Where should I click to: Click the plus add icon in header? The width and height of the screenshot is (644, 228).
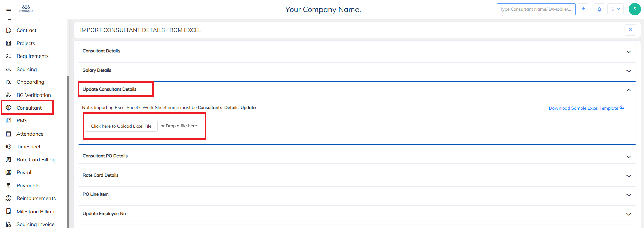click(x=583, y=9)
